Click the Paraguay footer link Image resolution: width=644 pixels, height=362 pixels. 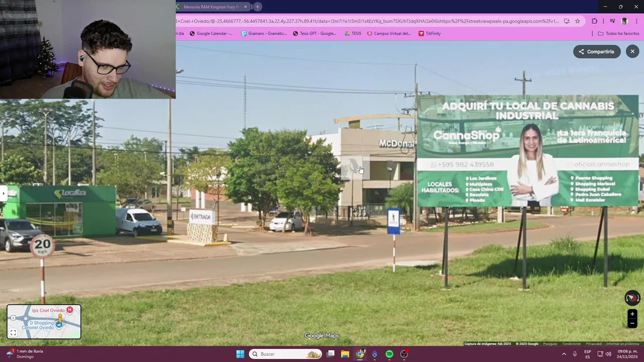pyautogui.click(x=550, y=344)
